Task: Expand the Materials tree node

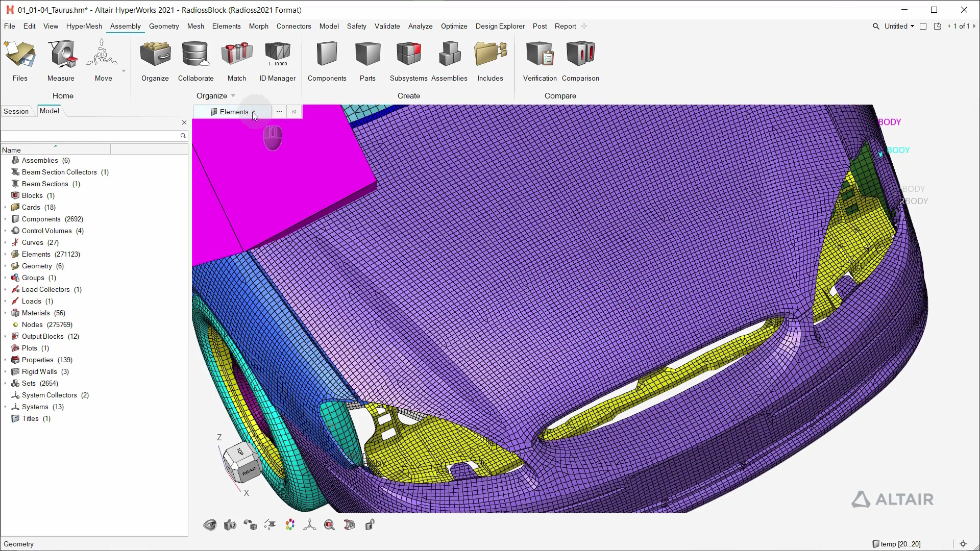Action: coord(6,313)
